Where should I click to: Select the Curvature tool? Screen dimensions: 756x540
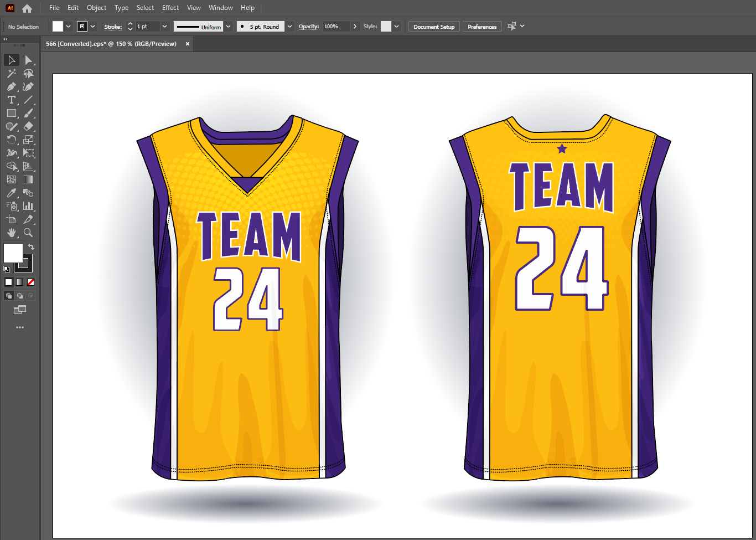29,86
